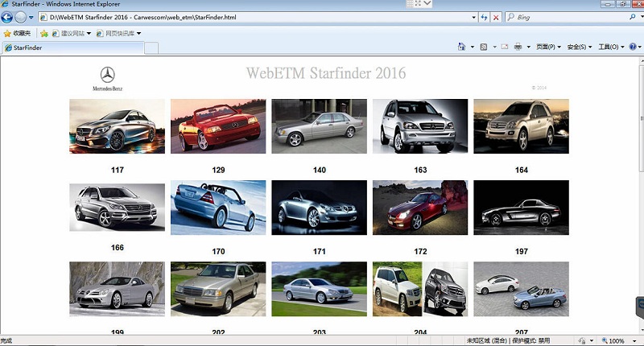The image size is (644, 346).
Task: Click the model label 172
Action: pyautogui.click(x=420, y=251)
